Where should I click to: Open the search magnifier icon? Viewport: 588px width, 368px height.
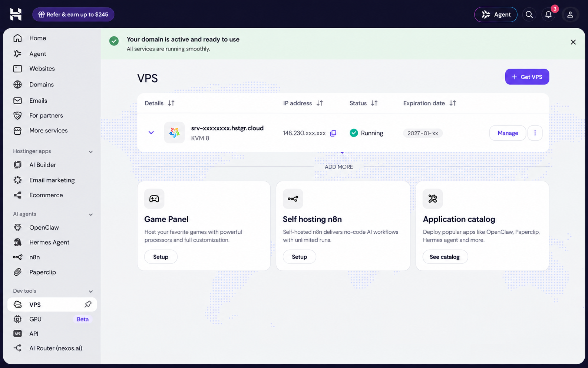pos(529,14)
